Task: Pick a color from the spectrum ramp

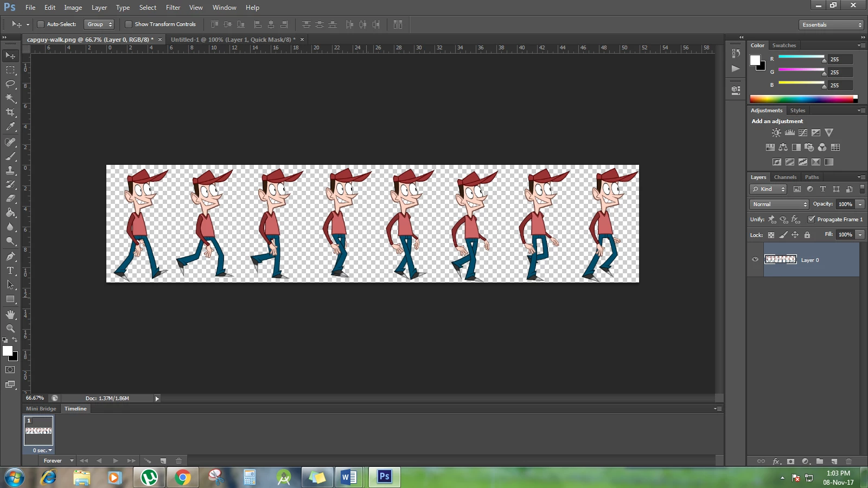Action: coord(803,99)
